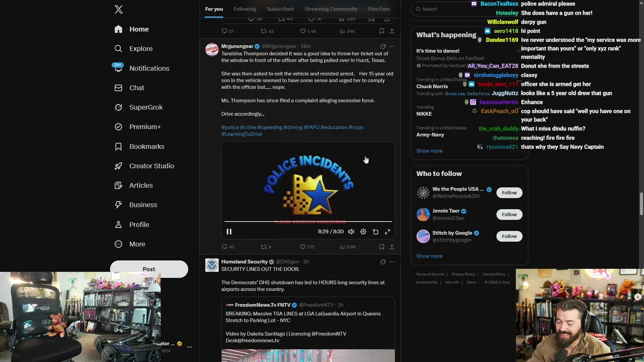The image size is (644, 362).
Task: Pause the Police Incidents video
Action: [229, 232]
